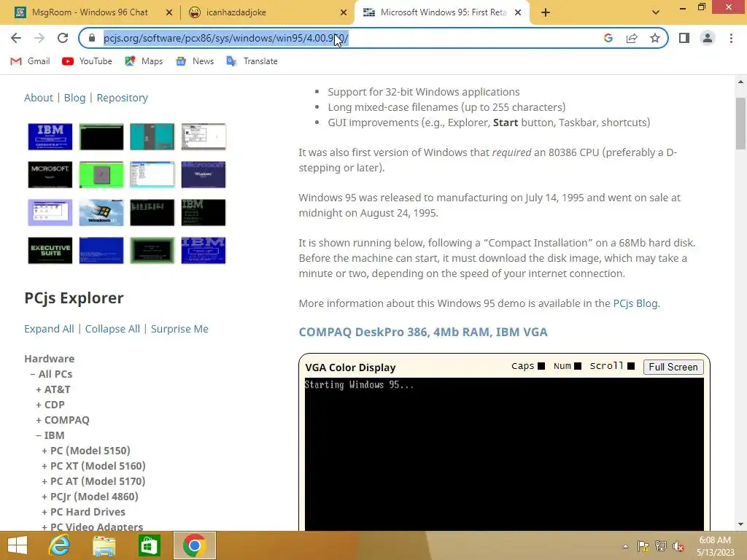This screenshot has width=747, height=560.
Task: Open the News bookmark
Action: 195,61
